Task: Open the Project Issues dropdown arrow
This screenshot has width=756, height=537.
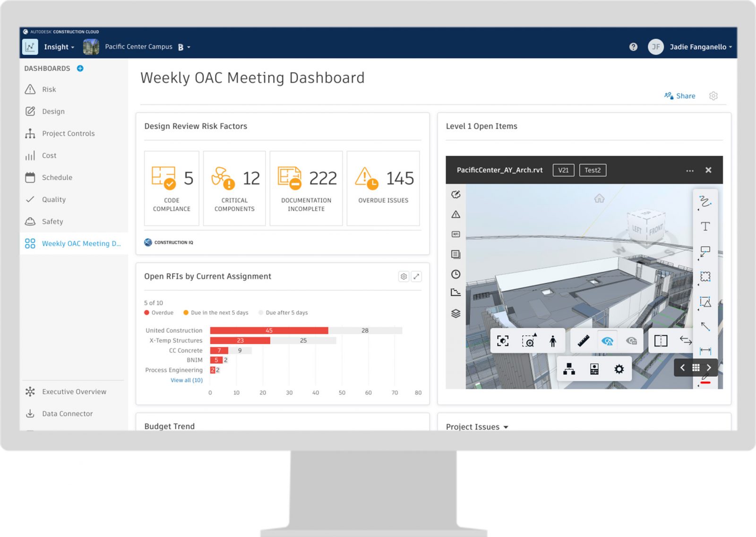Action: pyautogui.click(x=506, y=427)
